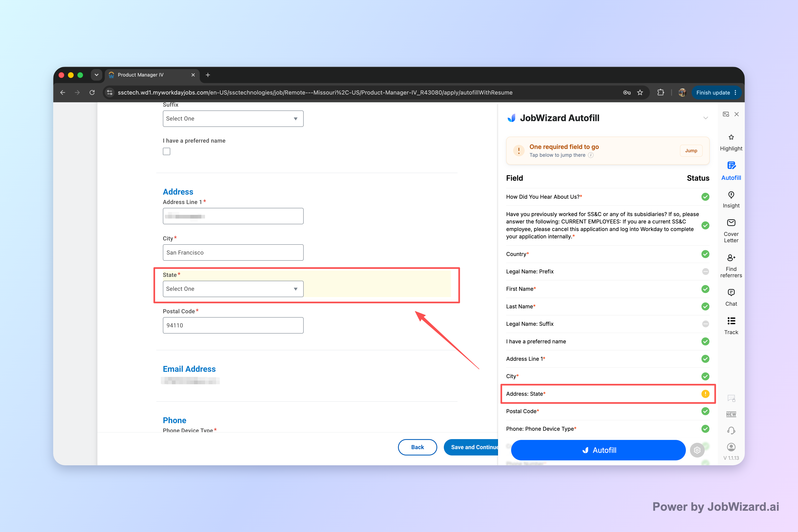Click the NEW badge icon in sidebar

731,414
